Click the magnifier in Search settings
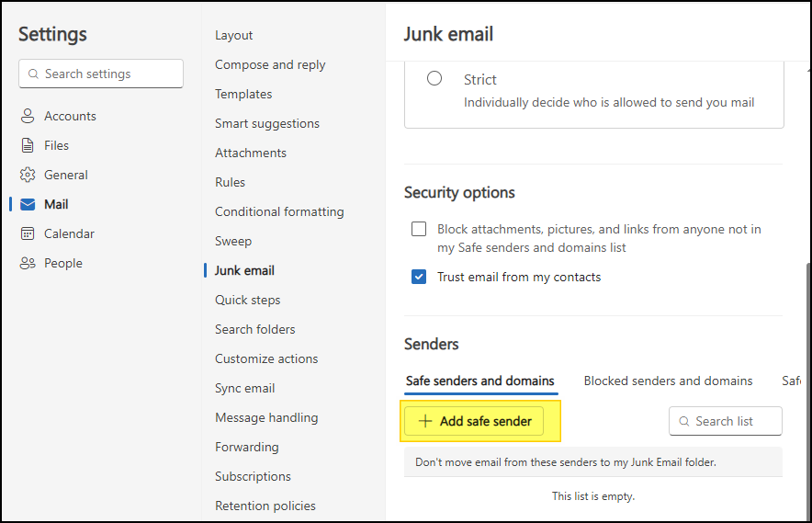812x523 pixels. pos(33,74)
